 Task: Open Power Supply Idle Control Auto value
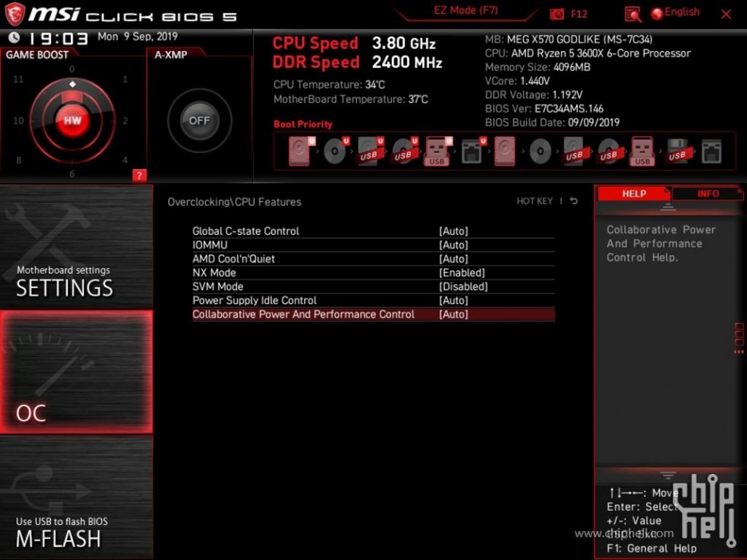click(x=454, y=300)
